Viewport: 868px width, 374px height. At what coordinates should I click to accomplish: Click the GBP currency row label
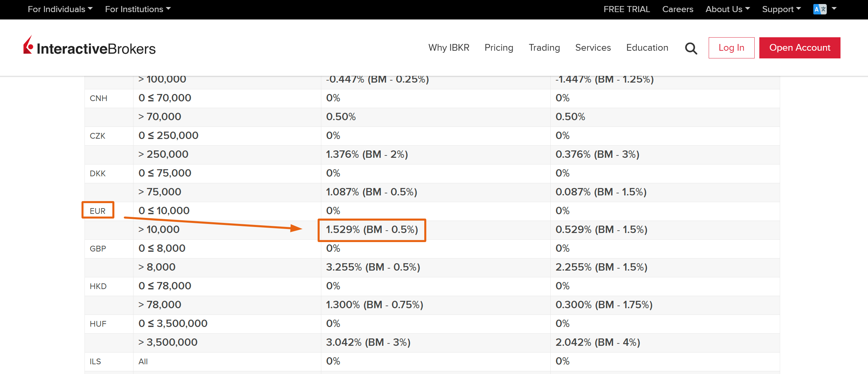[x=98, y=248]
